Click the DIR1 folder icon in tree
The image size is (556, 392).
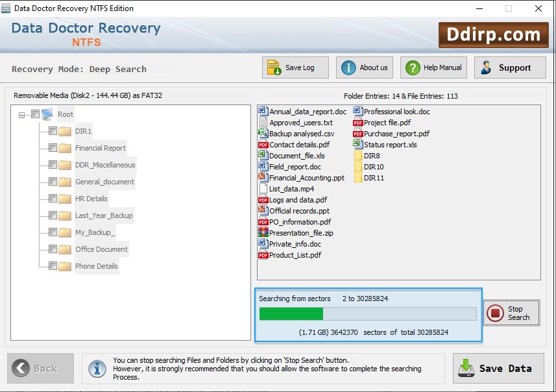65,131
